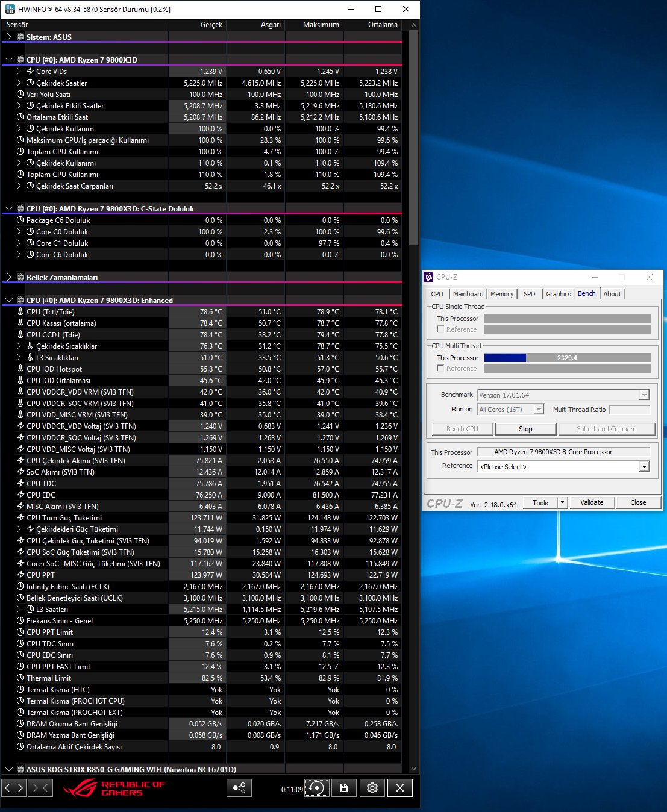Click the icon beside SoC Akımı (SVI3 TFN)
This screenshot has width=667, height=812.
[x=20, y=472]
